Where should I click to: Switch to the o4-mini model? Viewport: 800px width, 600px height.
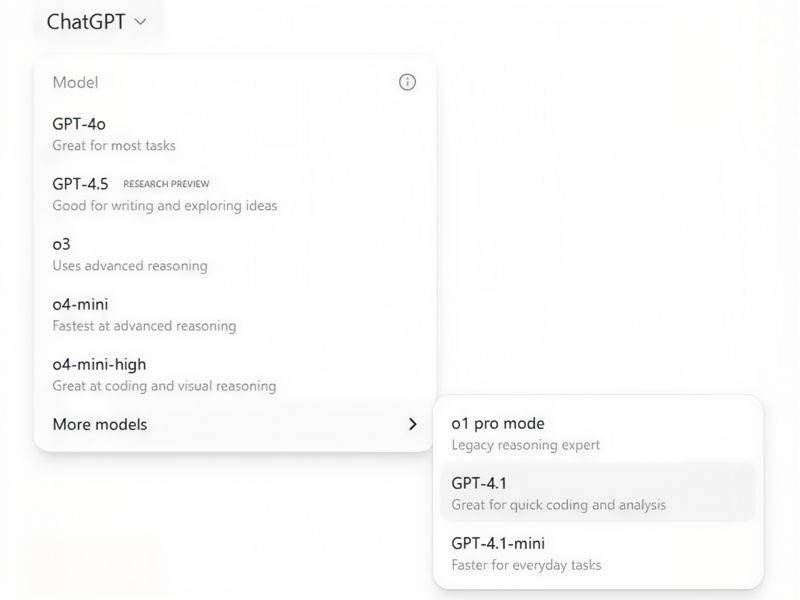tap(80, 304)
